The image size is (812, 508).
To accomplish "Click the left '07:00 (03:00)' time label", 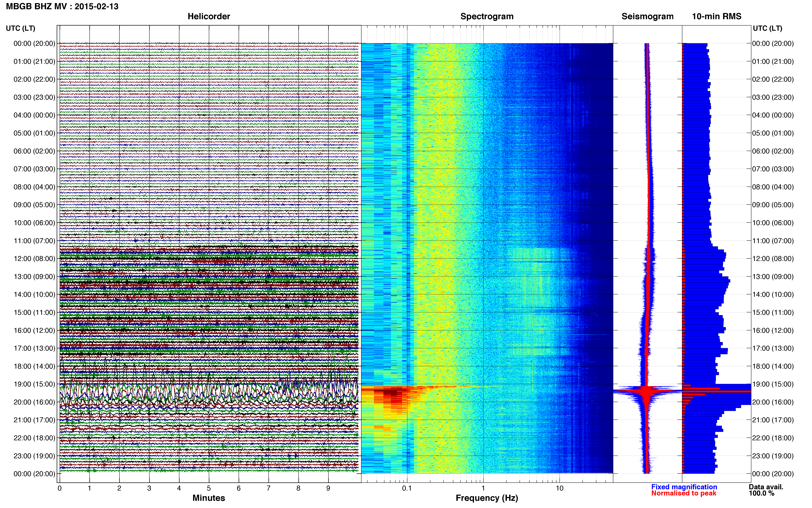I will coord(34,169).
